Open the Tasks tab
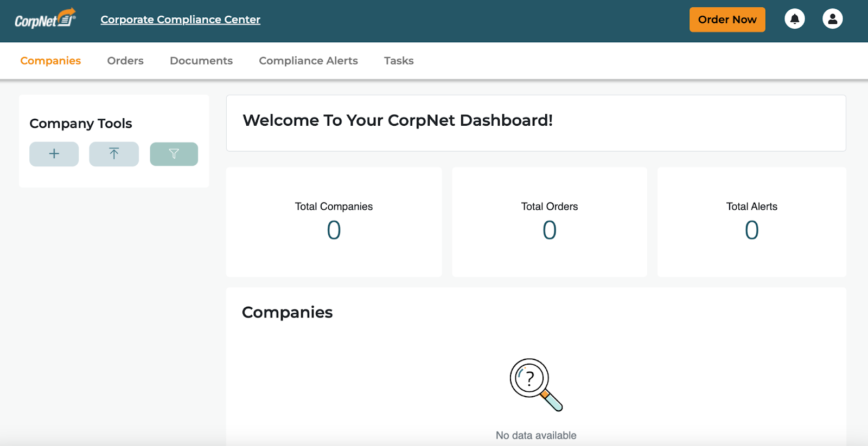Image resolution: width=868 pixels, height=446 pixels. pos(399,61)
